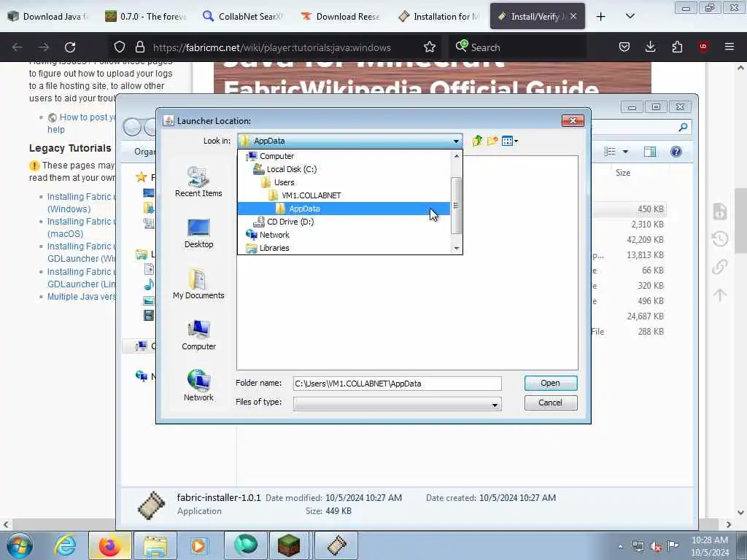Switch to Installation for M tab
The height and width of the screenshot is (560, 747).
(438, 16)
